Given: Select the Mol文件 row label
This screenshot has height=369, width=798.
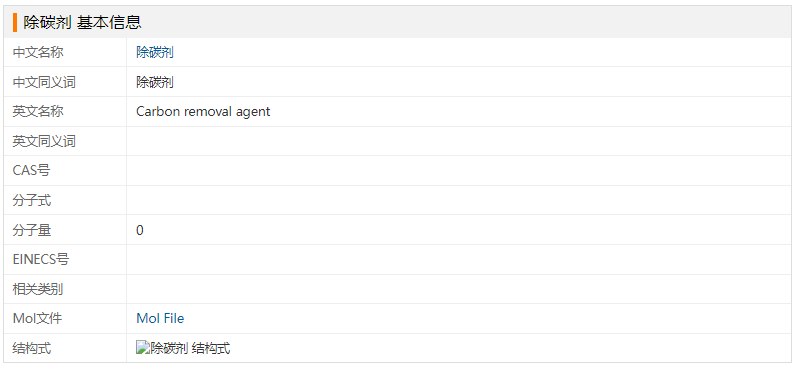Looking at the screenshot, I should pyautogui.click(x=37, y=319).
